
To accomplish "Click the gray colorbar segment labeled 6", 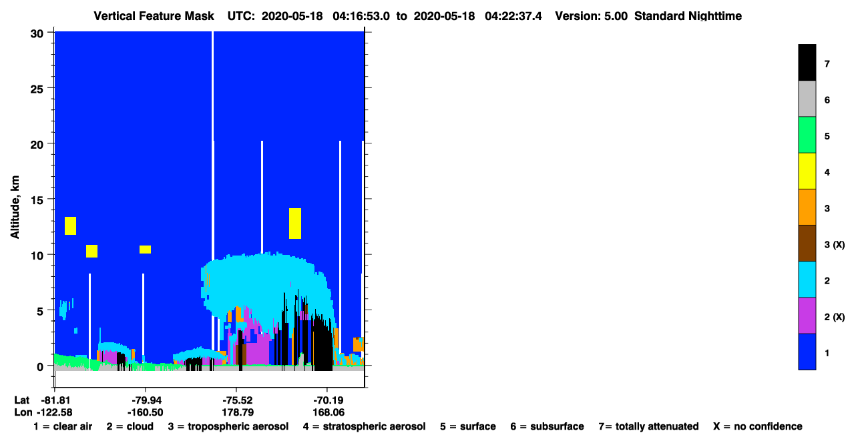I will coord(807,99).
